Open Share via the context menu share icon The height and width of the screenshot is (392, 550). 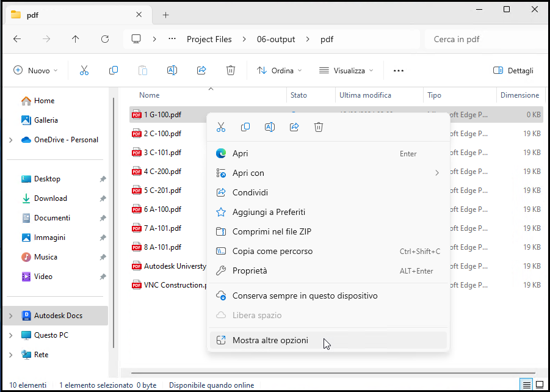(x=294, y=127)
